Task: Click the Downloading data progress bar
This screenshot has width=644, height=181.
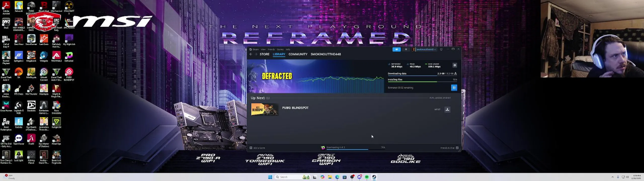Action: pos(422,75)
